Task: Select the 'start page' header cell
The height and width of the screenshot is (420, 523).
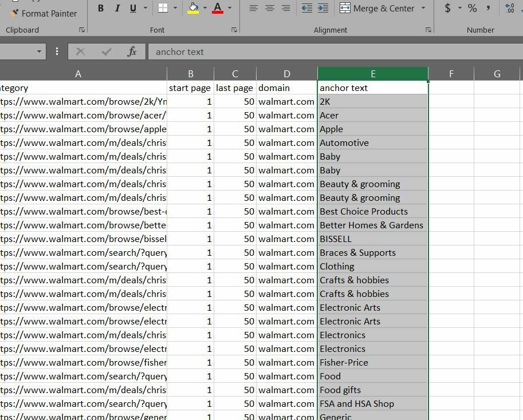Action: coord(190,88)
